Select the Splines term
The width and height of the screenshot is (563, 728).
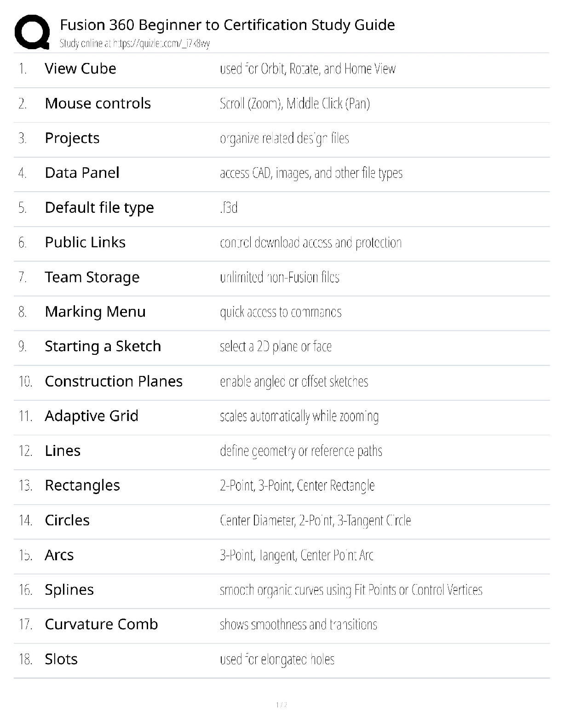click(x=69, y=590)
